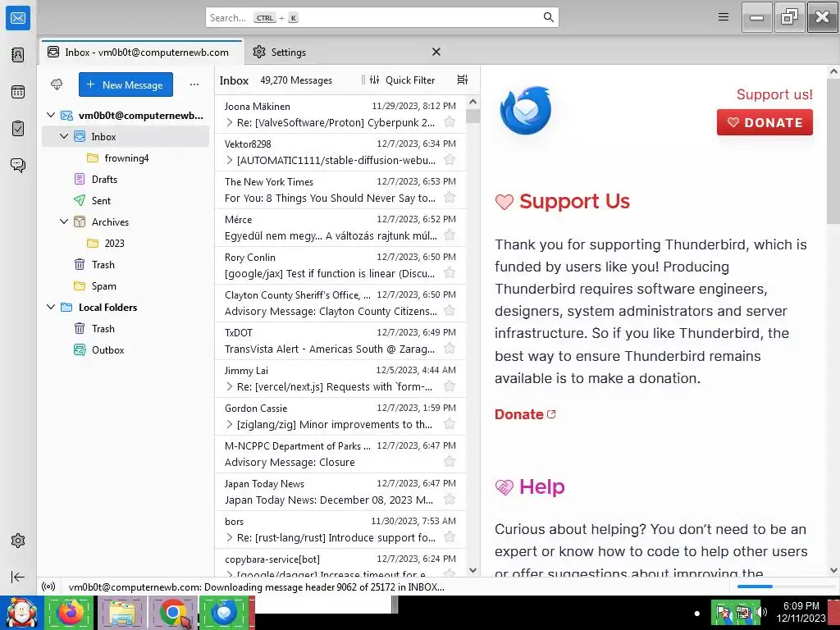This screenshot has width=840, height=630.
Task: Click the red DONATE button
Action: click(765, 122)
